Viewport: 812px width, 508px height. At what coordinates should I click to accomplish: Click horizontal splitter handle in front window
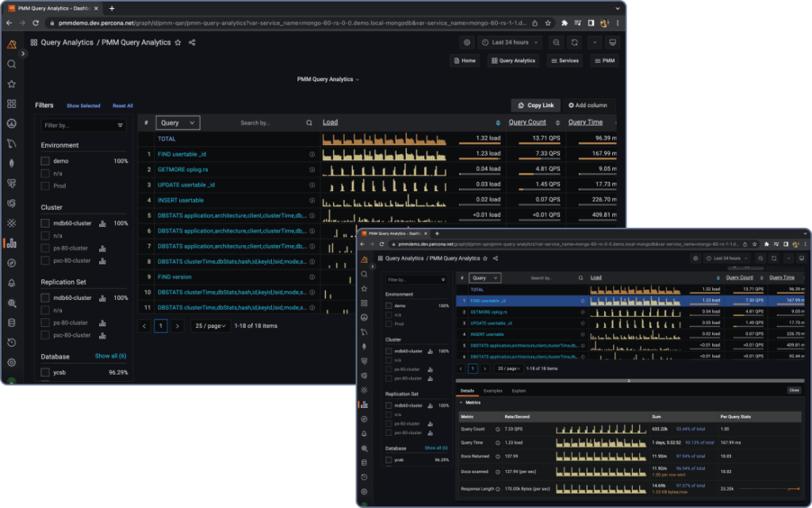[x=629, y=381]
